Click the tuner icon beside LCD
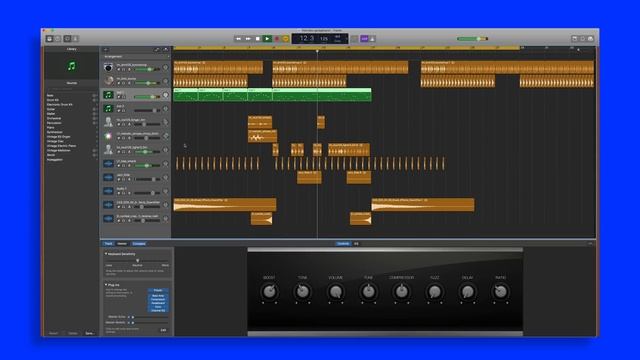640x360 pixels. click(x=354, y=39)
